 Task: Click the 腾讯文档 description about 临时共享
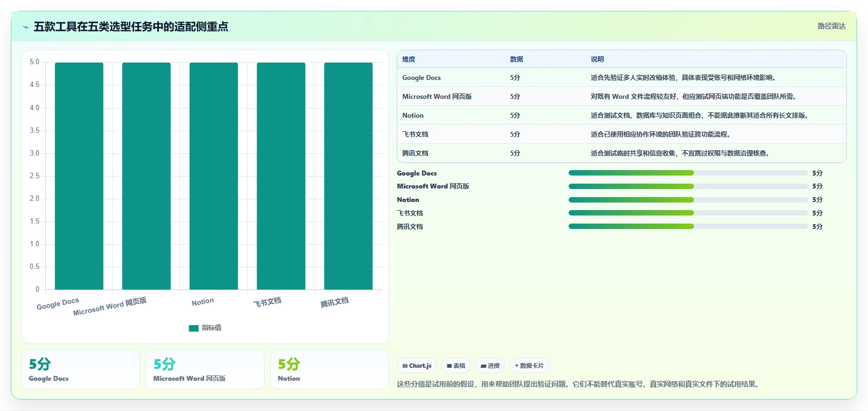tap(680, 153)
